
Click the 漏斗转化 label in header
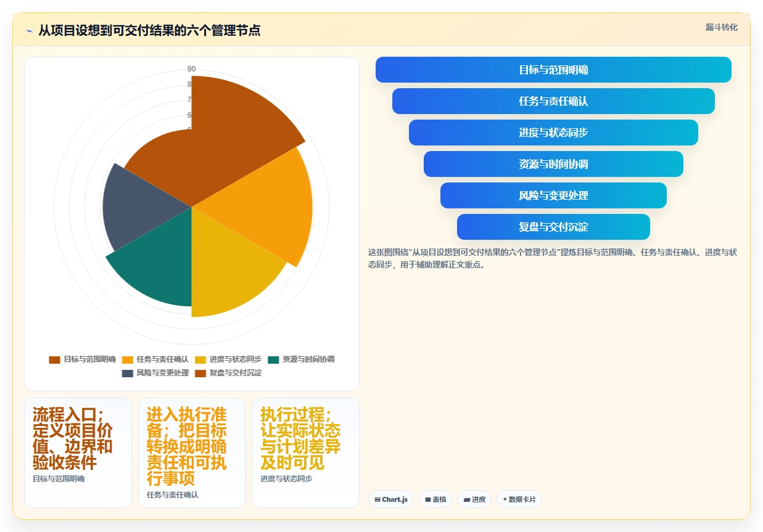(721, 27)
